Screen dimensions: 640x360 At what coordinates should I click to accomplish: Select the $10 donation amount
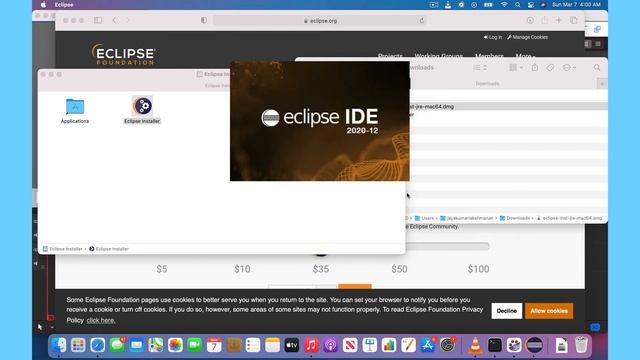coord(242,269)
